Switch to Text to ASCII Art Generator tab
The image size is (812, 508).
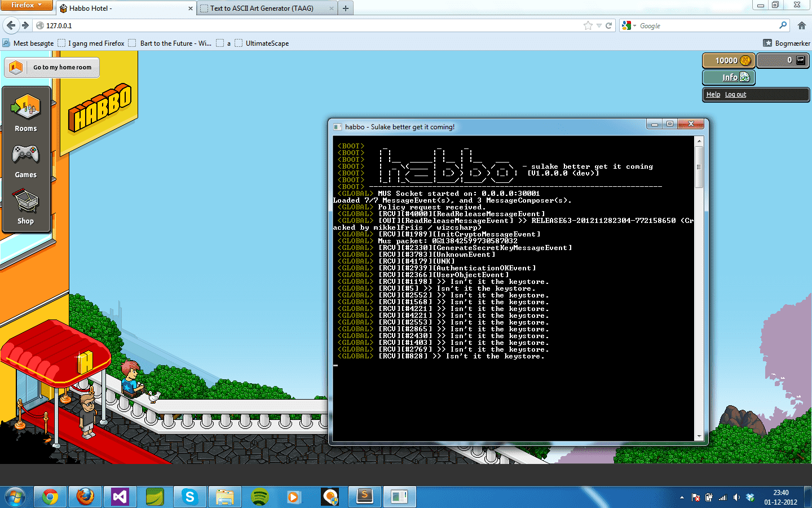coord(267,8)
